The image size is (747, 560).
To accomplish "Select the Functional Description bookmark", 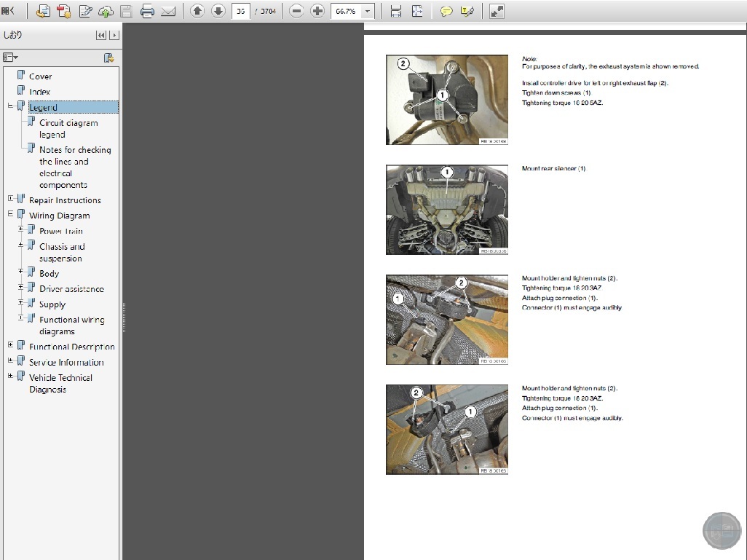I will click(71, 347).
